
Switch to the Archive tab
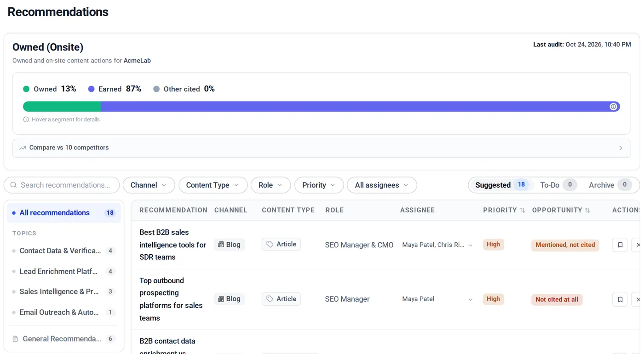(610, 185)
